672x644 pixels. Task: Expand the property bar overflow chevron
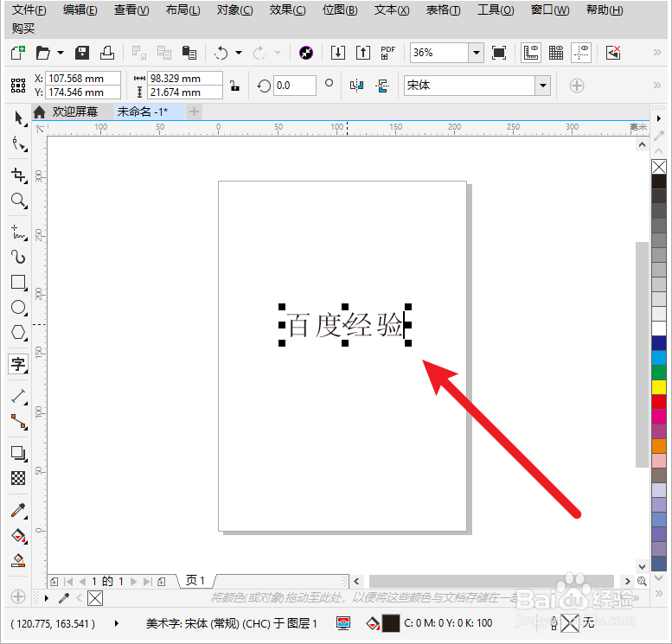pyautogui.click(x=657, y=85)
